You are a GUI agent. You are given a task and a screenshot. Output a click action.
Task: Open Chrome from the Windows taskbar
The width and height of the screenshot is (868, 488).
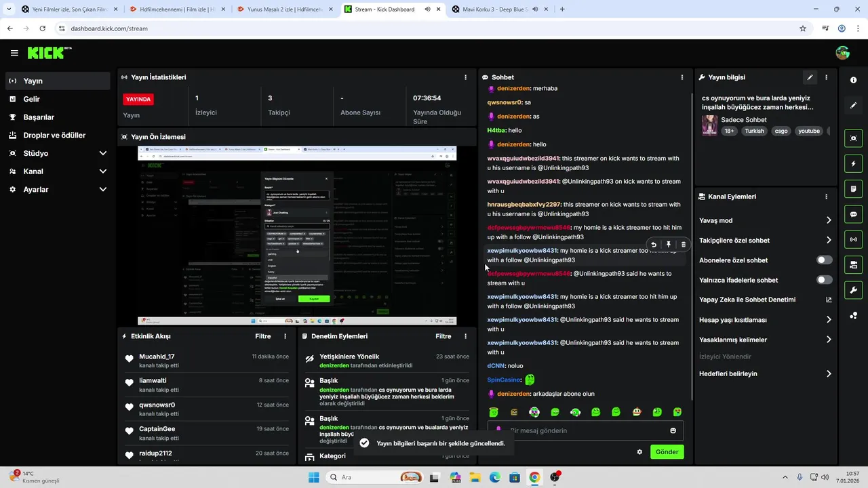coord(534,477)
